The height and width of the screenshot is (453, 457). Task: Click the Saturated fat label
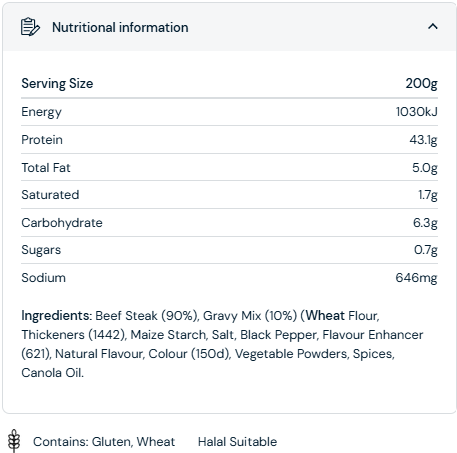point(50,195)
